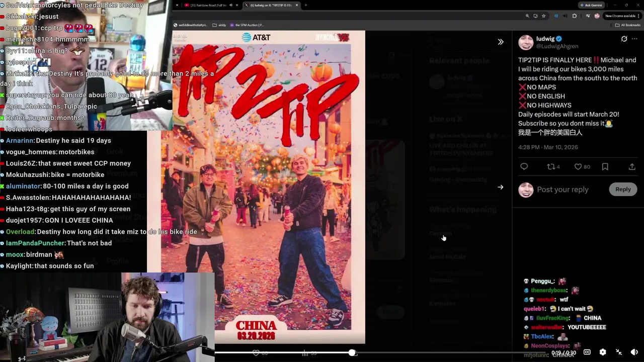Click ludwig's verified badge
Screen dimensions: 644x362
coord(559,39)
